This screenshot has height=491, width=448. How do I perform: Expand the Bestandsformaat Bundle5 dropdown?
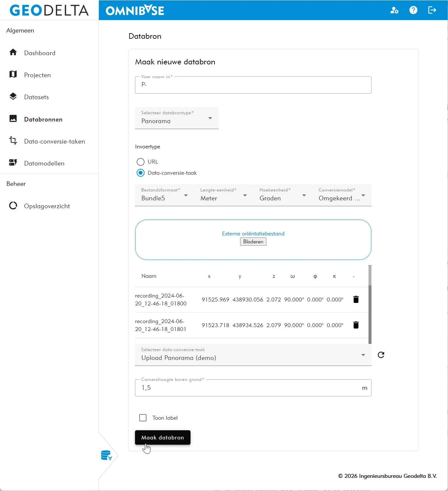click(164, 195)
